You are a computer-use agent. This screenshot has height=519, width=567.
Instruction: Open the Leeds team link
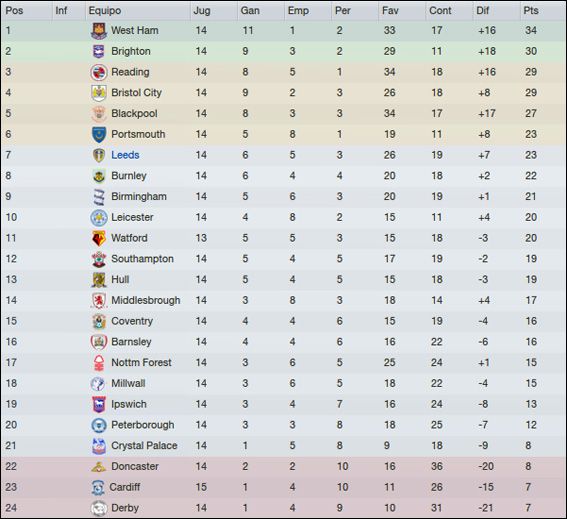(x=125, y=155)
